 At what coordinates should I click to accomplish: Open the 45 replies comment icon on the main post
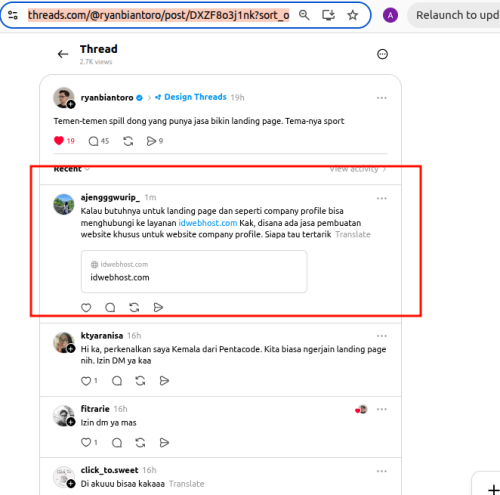point(94,141)
